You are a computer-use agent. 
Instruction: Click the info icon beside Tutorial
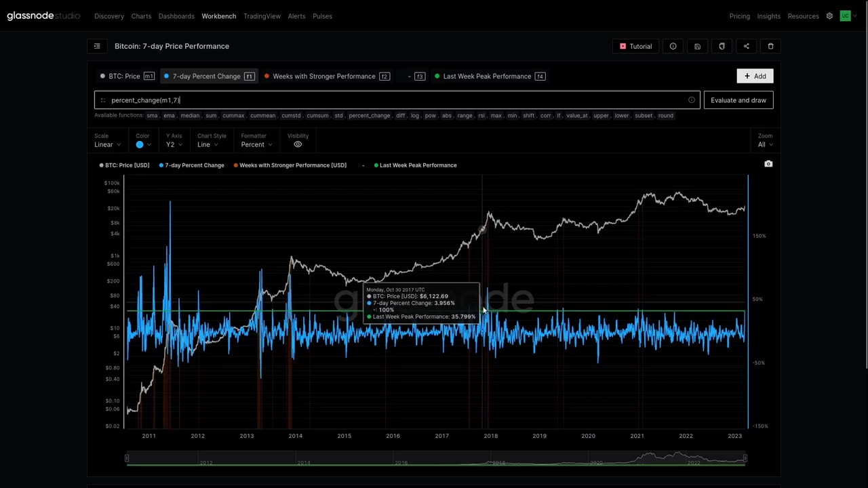pos(673,46)
